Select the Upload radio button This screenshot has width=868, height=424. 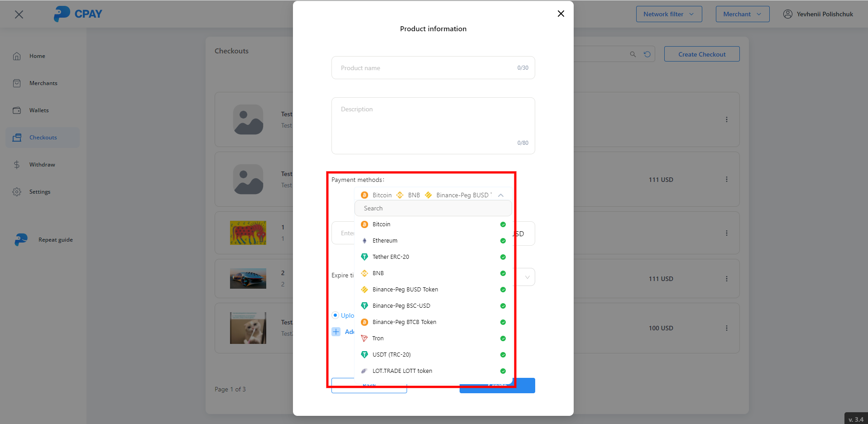coord(335,315)
